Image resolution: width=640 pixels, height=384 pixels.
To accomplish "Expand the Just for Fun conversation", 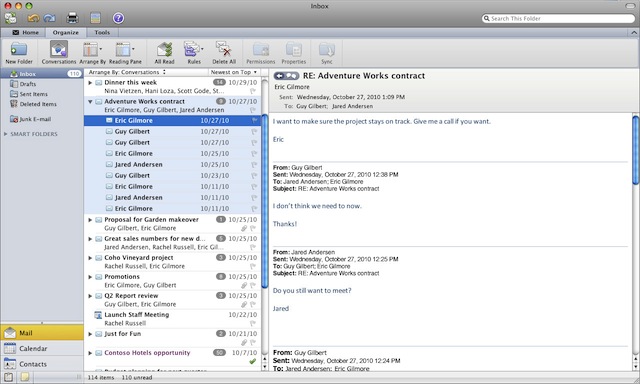I will coord(90,334).
